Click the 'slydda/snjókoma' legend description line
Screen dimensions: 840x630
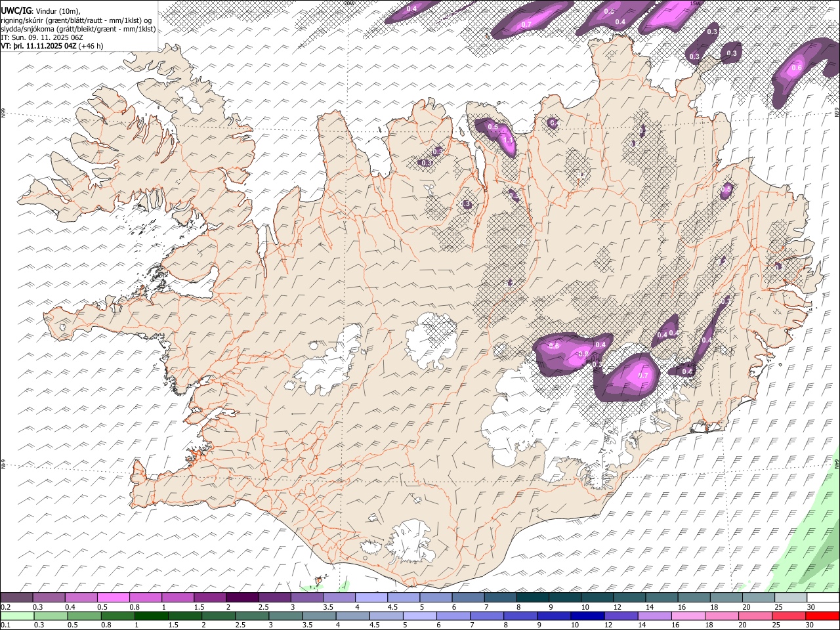tap(78, 29)
